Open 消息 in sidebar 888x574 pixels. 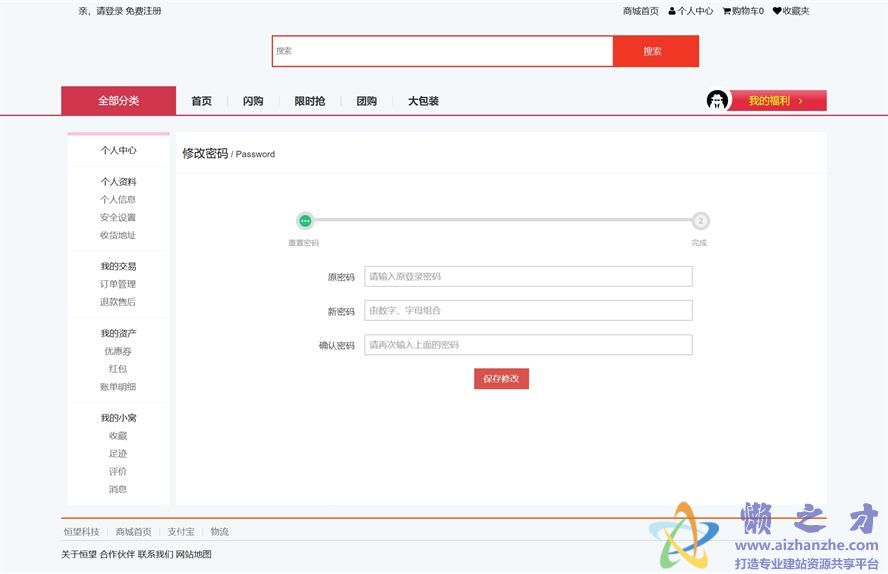pyautogui.click(x=118, y=489)
